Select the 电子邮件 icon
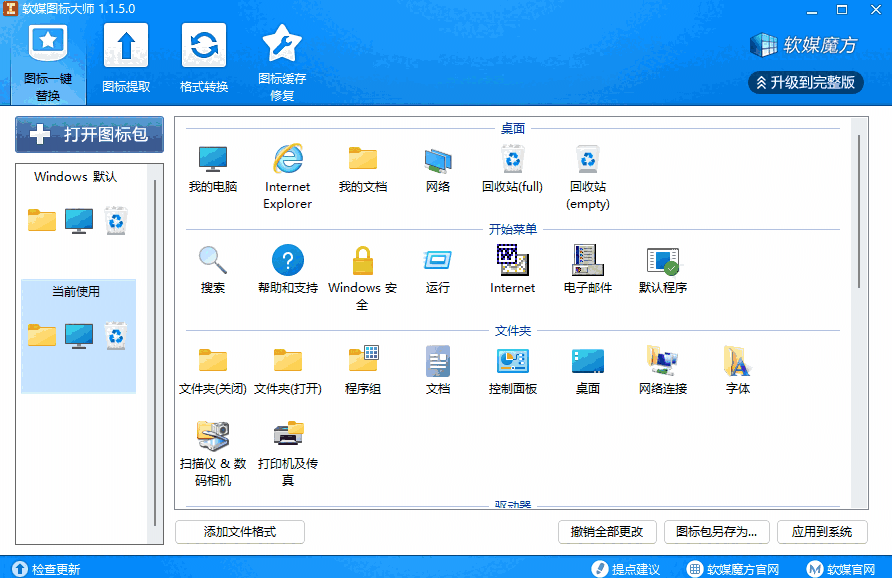The height and width of the screenshot is (578, 892). tap(587, 262)
